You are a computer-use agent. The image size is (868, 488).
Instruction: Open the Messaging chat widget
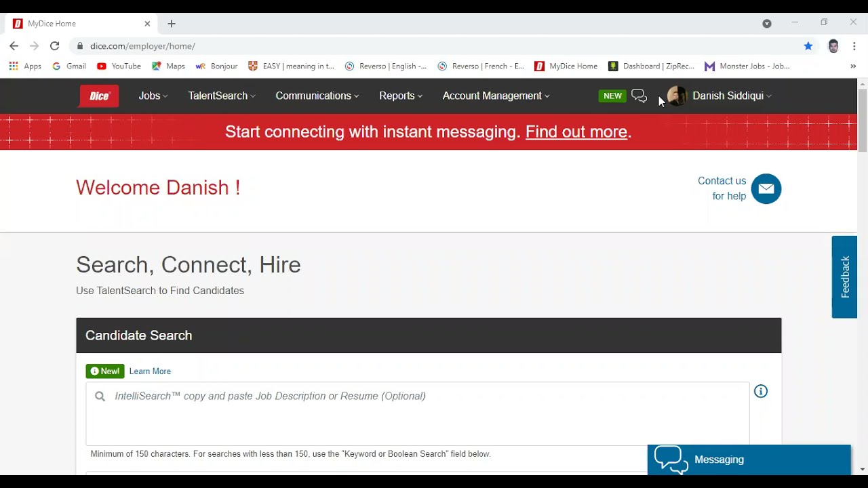coord(749,460)
